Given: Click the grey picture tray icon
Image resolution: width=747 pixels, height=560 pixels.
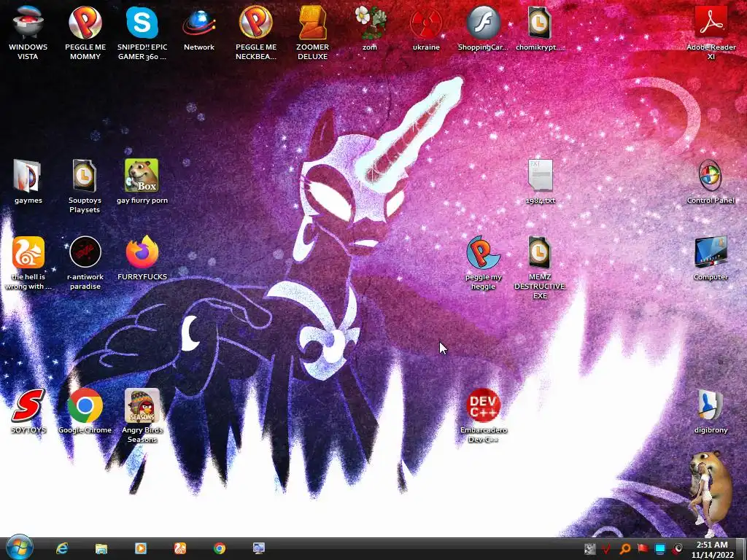Looking at the screenshot, I should tap(589, 549).
